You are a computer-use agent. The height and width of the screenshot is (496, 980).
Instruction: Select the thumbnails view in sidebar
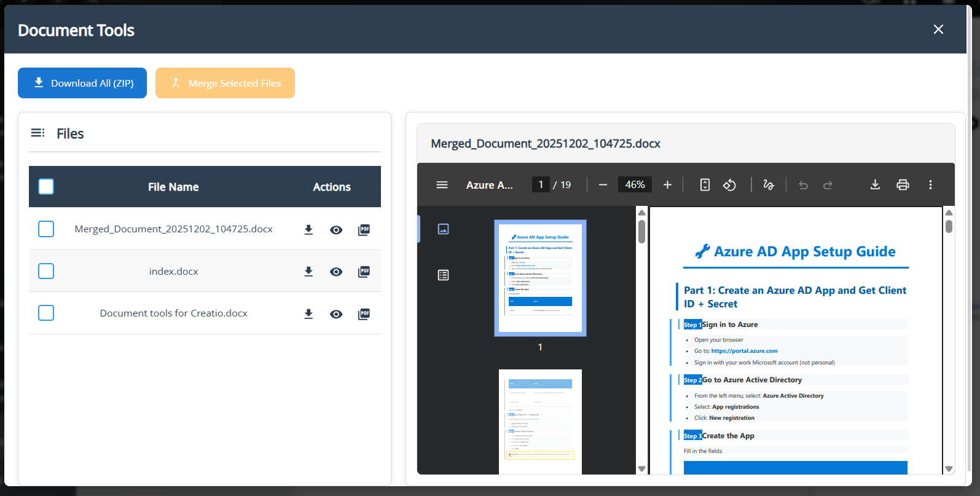[x=443, y=229]
